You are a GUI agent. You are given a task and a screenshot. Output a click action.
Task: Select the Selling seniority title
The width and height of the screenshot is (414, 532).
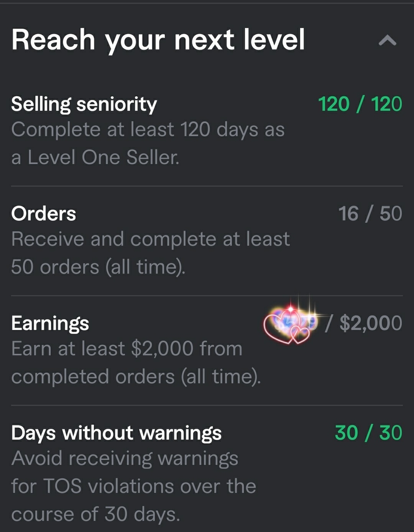(x=84, y=104)
